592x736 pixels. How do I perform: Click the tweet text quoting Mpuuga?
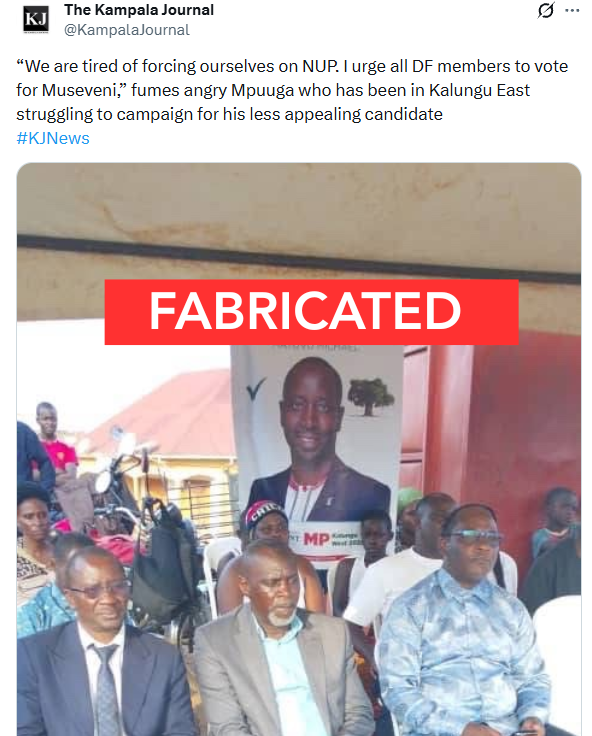tap(292, 90)
